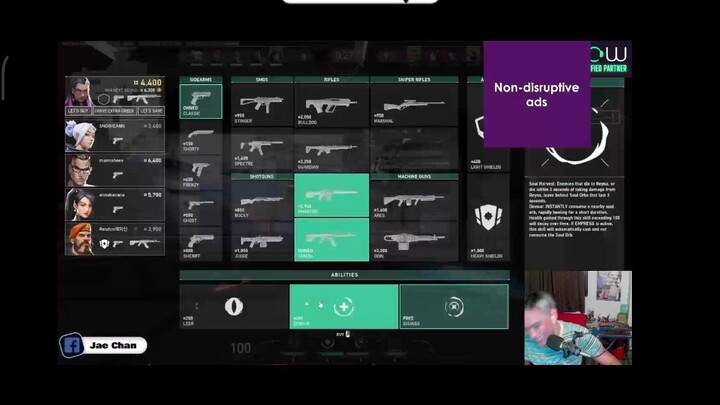Click the SMGs category header
Image resolution: width=720 pixels, height=405 pixels.
(x=262, y=79)
